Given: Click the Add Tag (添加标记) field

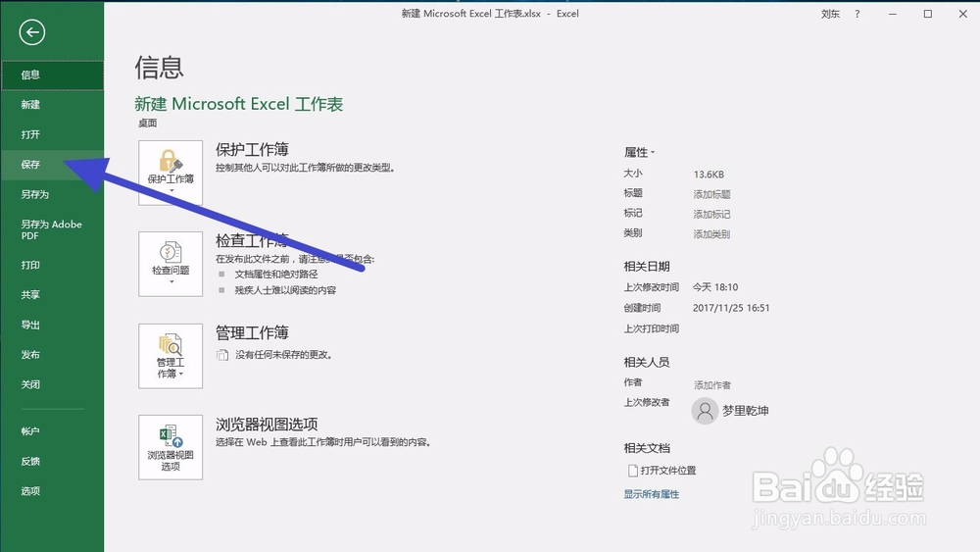Looking at the screenshot, I should (x=711, y=215).
